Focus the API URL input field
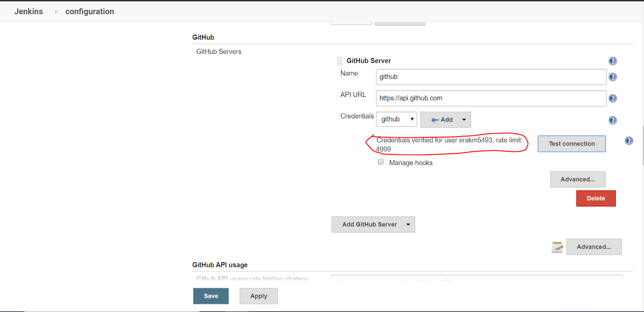The width and height of the screenshot is (644, 312). tap(491, 98)
